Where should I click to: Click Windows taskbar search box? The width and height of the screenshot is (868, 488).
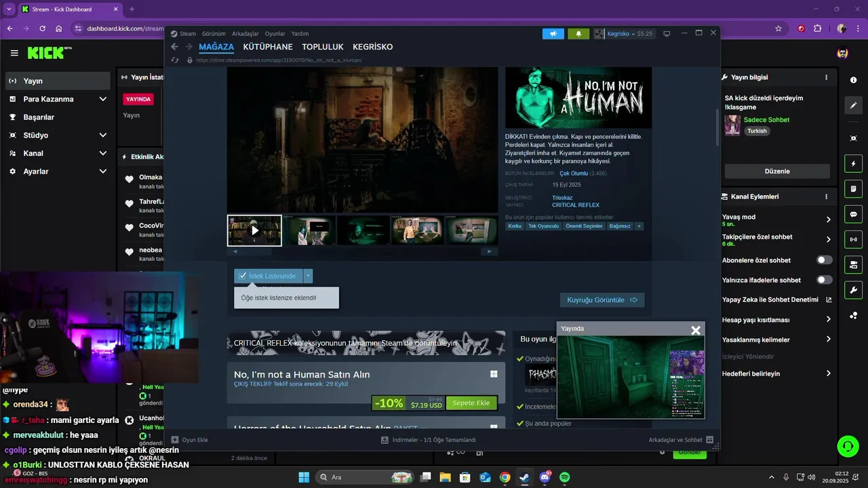(366, 477)
